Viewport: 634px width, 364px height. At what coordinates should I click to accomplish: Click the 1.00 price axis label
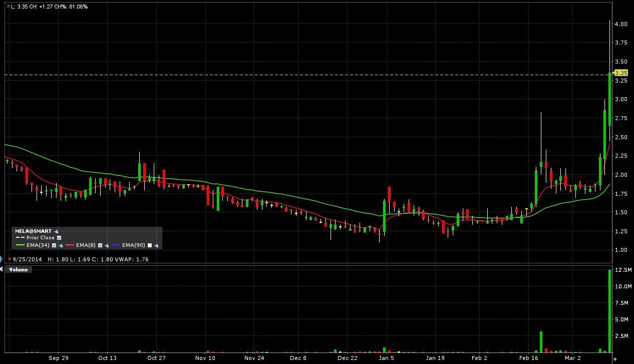[x=621, y=250]
